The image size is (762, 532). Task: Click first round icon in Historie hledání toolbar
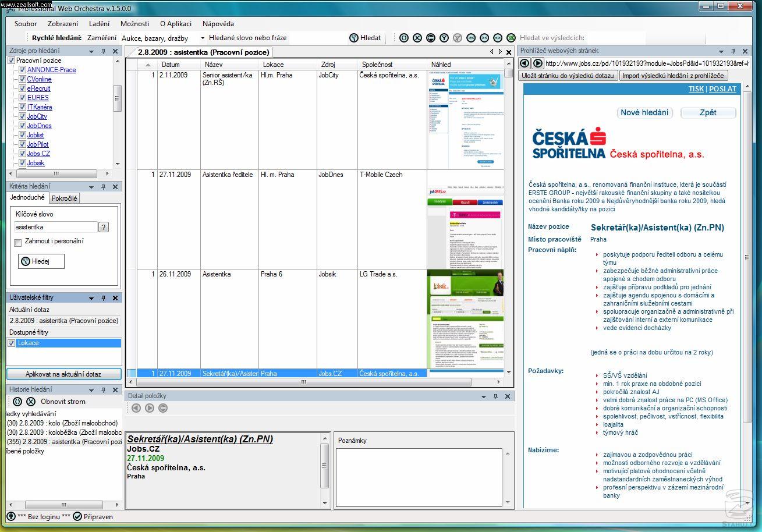pos(17,402)
